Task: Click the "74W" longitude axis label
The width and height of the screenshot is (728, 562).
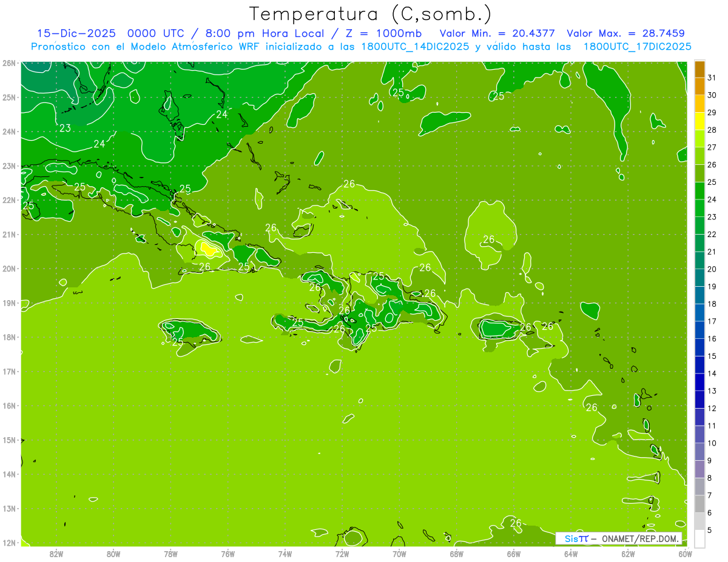Action: pos(285,554)
